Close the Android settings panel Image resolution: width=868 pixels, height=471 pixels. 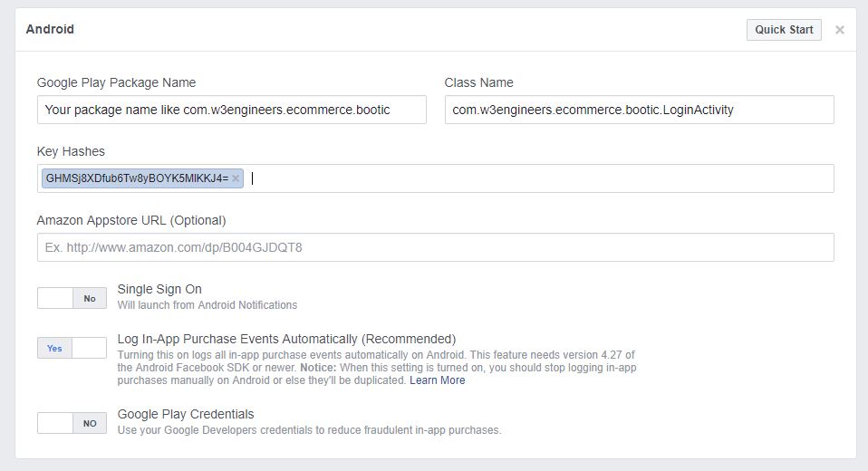pyautogui.click(x=840, y=30)
